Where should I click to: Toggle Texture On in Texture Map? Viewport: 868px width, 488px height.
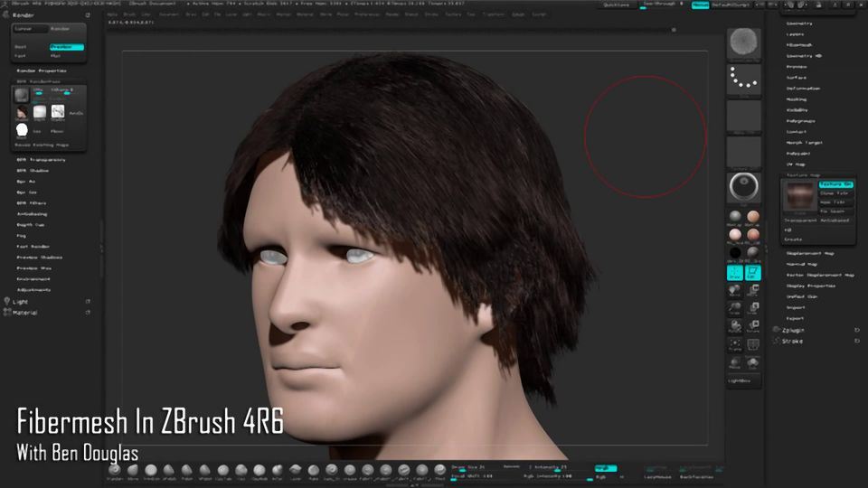coord(835,184)
